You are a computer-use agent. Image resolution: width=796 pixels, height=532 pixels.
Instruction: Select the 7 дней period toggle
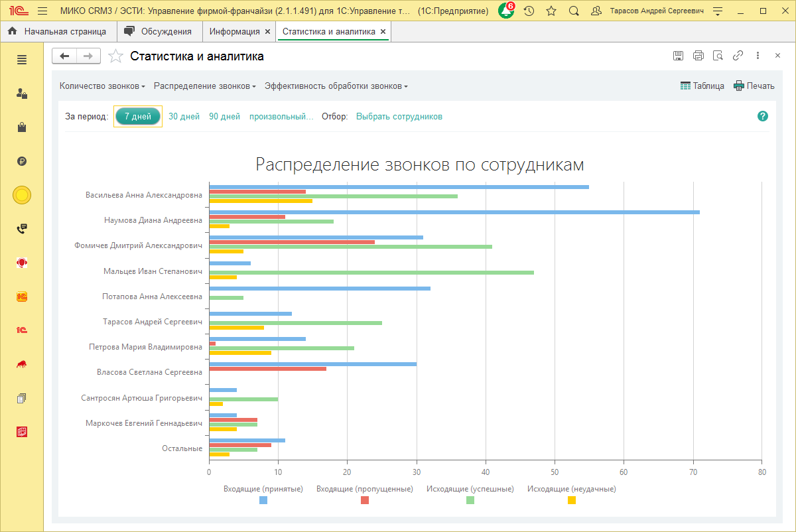click(138, 116)
